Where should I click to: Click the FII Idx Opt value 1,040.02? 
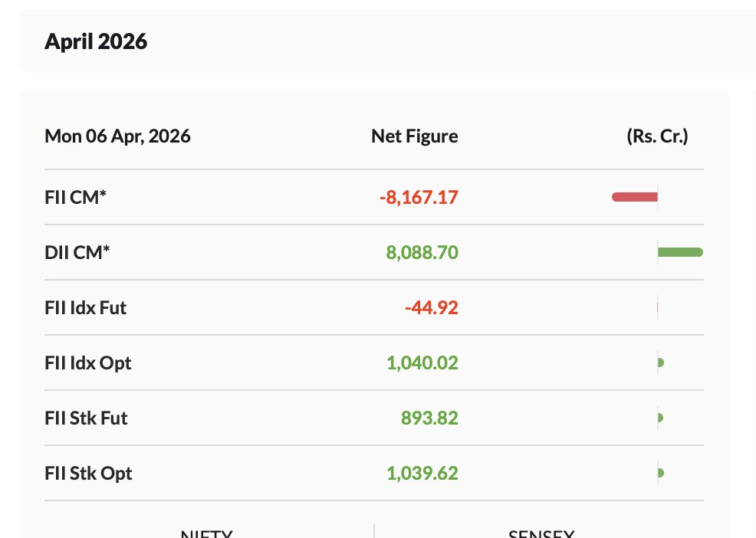click(422, 363)
